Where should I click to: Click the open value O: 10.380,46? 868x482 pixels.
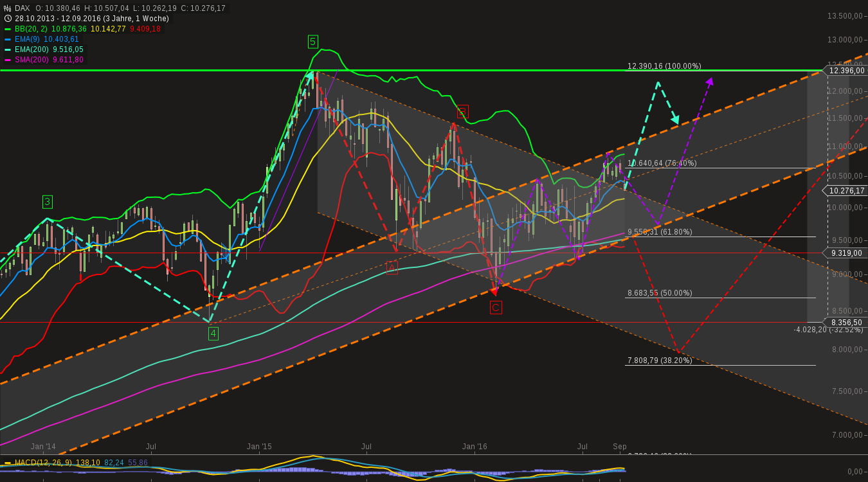[57, 8]
